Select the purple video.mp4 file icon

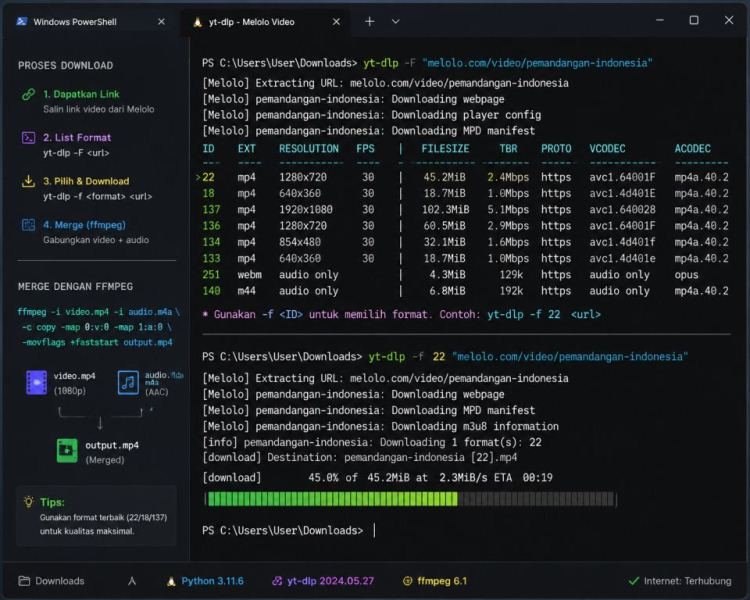pos(36,382)
